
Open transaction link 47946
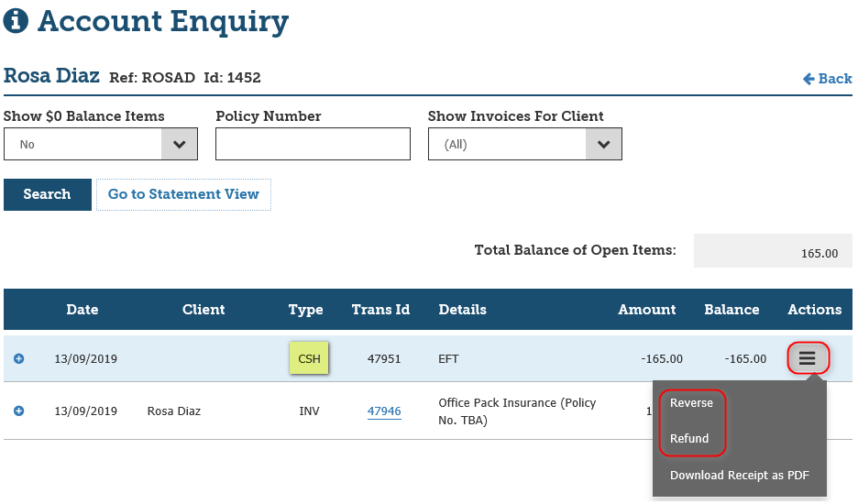384,411
